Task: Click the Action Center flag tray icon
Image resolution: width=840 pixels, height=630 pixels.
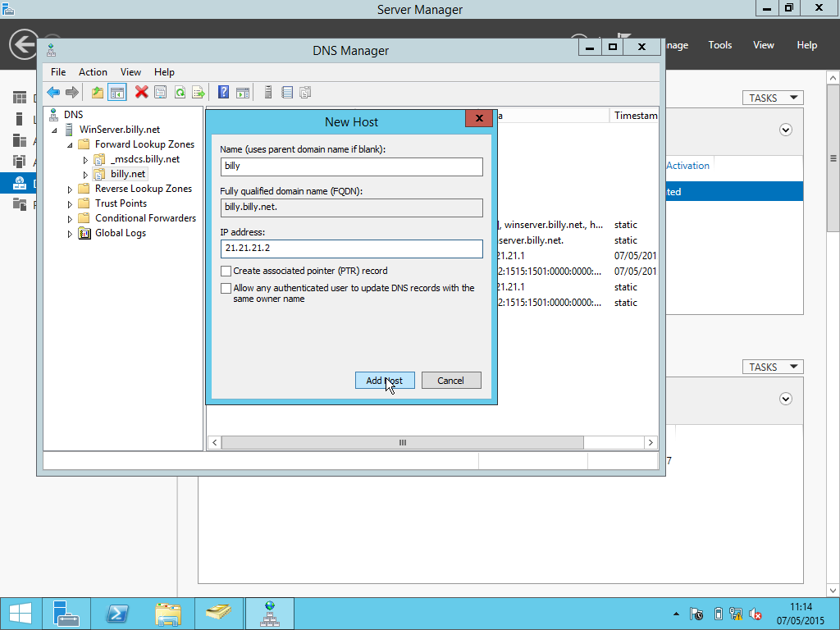Action: (696, 614)
